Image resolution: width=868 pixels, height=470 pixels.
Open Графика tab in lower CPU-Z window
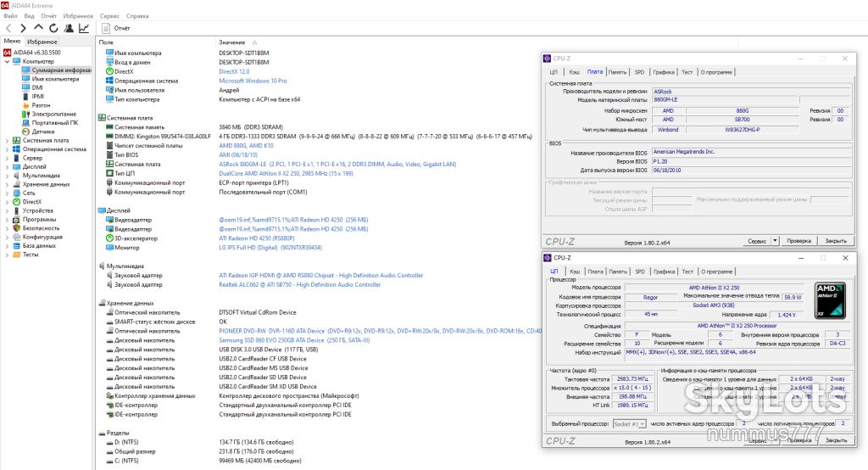(x=665, y=271)
